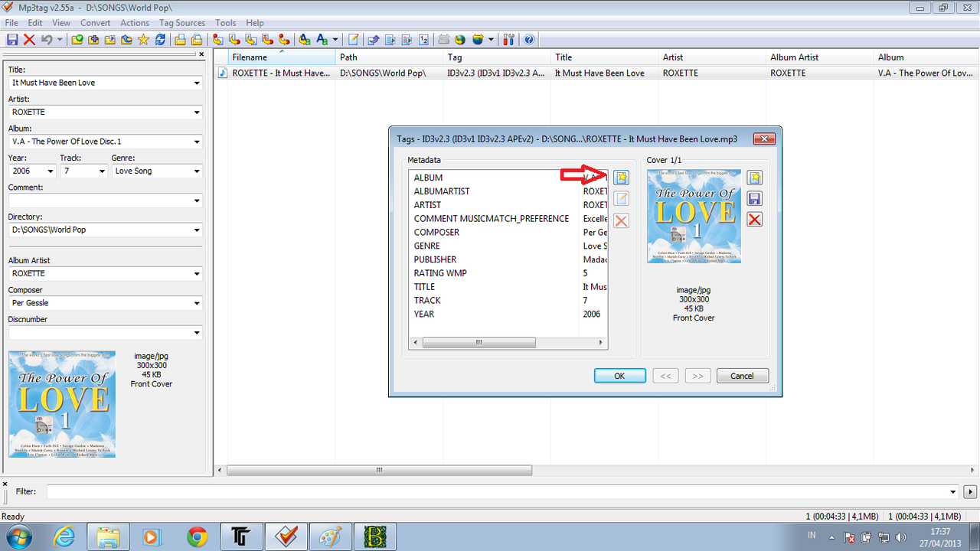Image resolution: width=980 pixels, height=551 pixels.
Task: Click the blue Help question mark icon
Action: (x=529, y=39)
